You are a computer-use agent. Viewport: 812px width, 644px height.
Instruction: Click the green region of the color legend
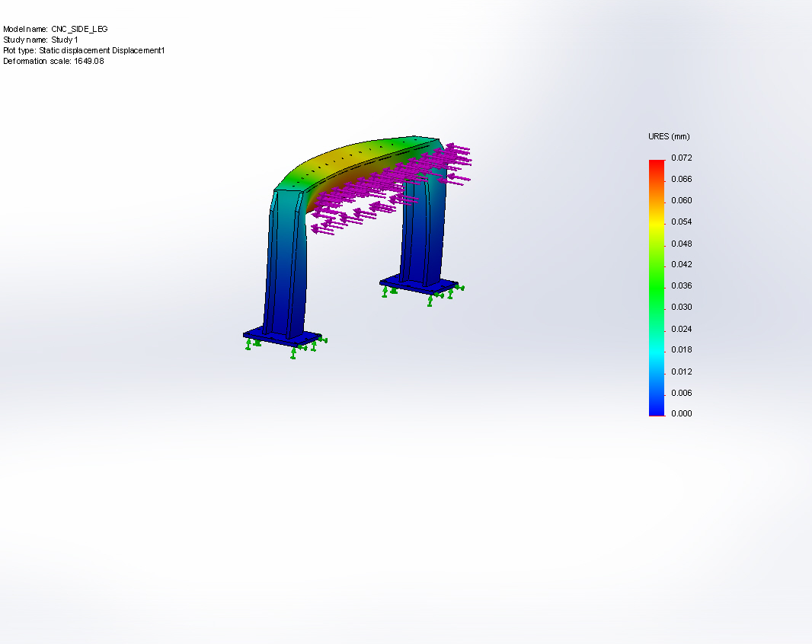[x=657, y=286]
